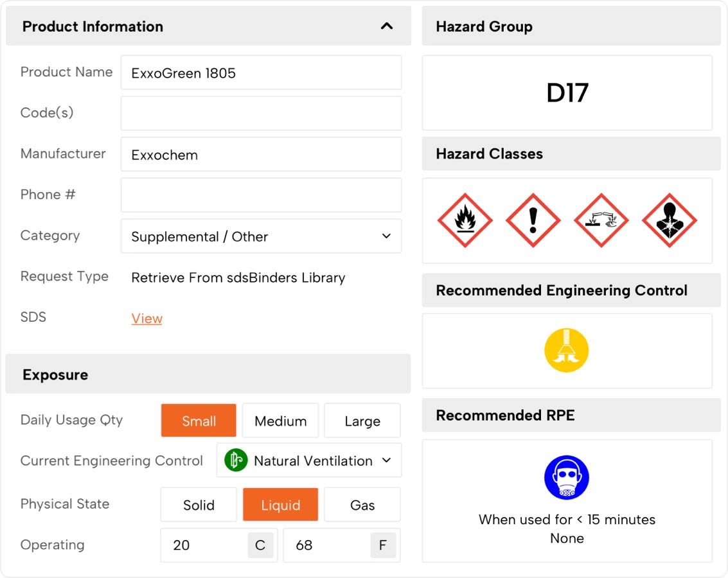Click the corrosion hazard pictogram

[x=601, y=220]
